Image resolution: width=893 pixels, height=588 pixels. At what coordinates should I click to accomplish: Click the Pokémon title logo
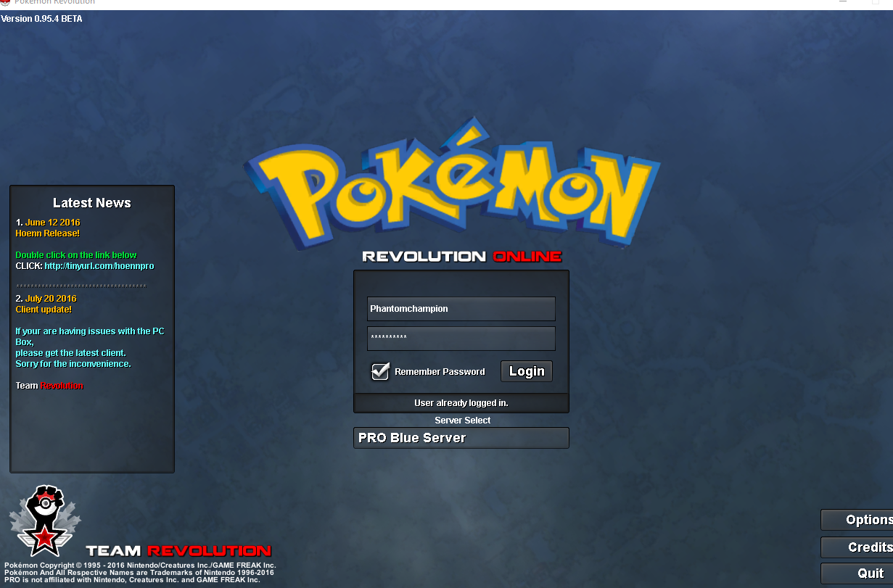[452, 183]
